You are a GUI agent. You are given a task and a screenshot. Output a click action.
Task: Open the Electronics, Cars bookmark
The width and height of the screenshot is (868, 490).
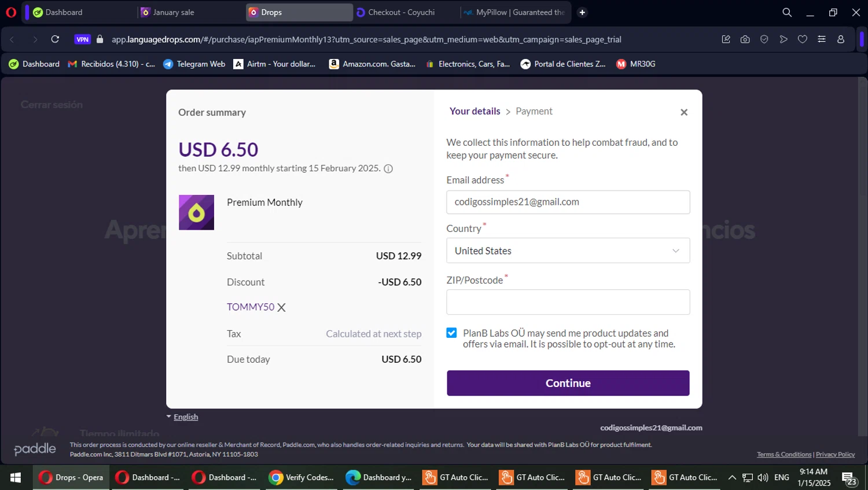(468, 64)
